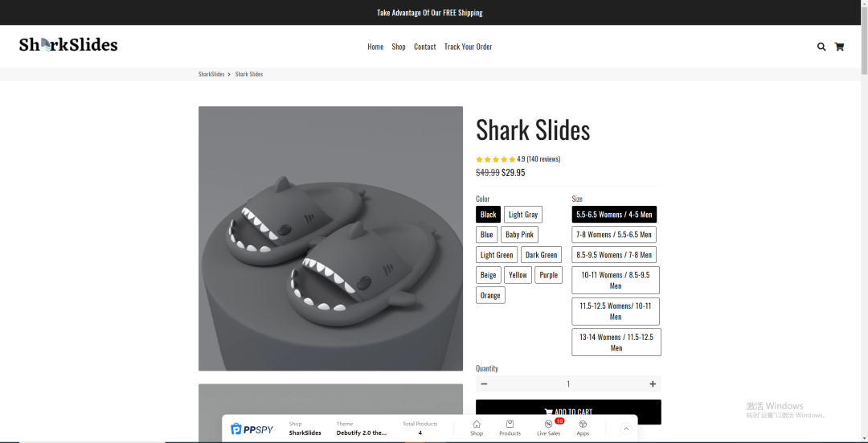Viewport: 868px width, 443px height.
Task: Click the FREE Shipping announcement banner
Action: 429,12
